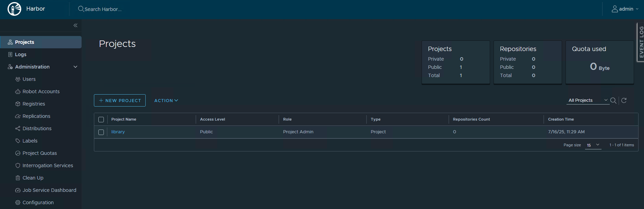Click the Clean Up trash icon
This screenshot has height=209, width=644.
[18, 178]
